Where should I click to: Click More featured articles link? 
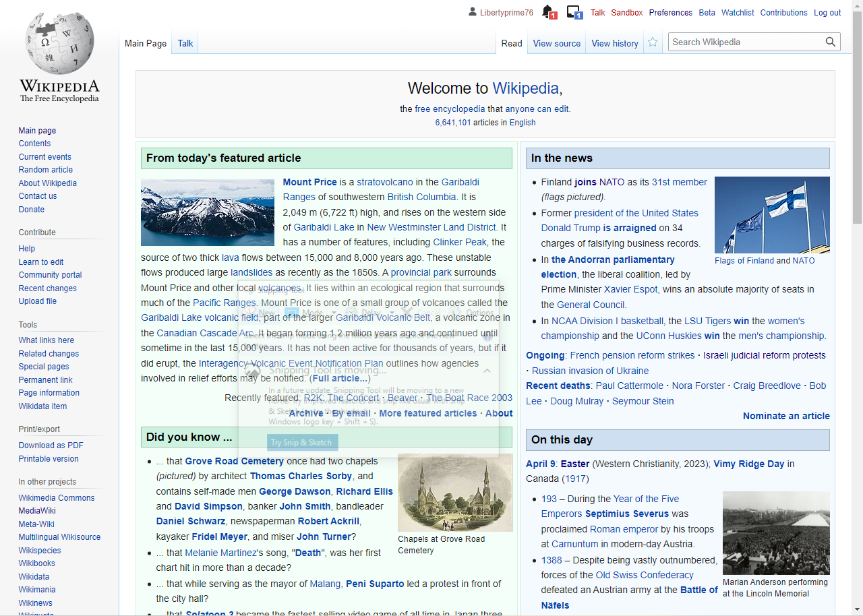pyautogui.click(x=428, y=413)
